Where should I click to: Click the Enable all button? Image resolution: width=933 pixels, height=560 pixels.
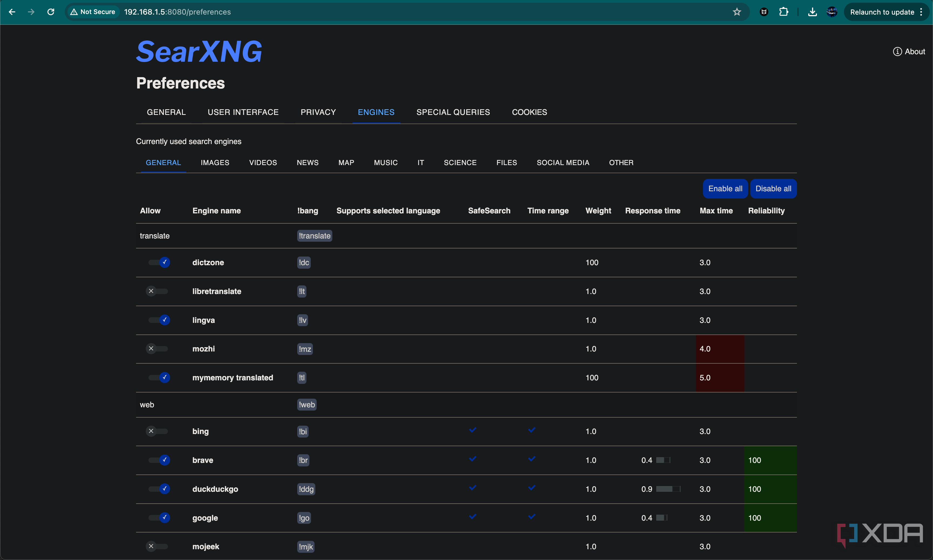click(725, 189)
